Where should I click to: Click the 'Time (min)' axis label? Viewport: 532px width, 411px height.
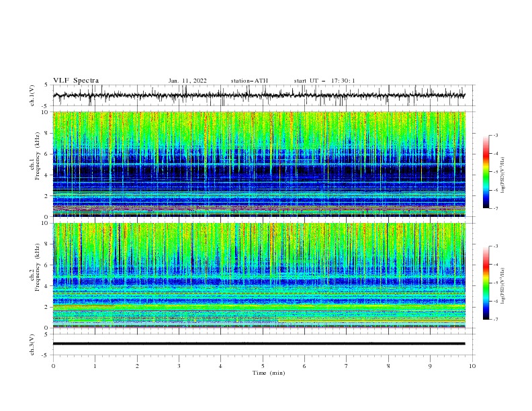click(x=269, y=373)
